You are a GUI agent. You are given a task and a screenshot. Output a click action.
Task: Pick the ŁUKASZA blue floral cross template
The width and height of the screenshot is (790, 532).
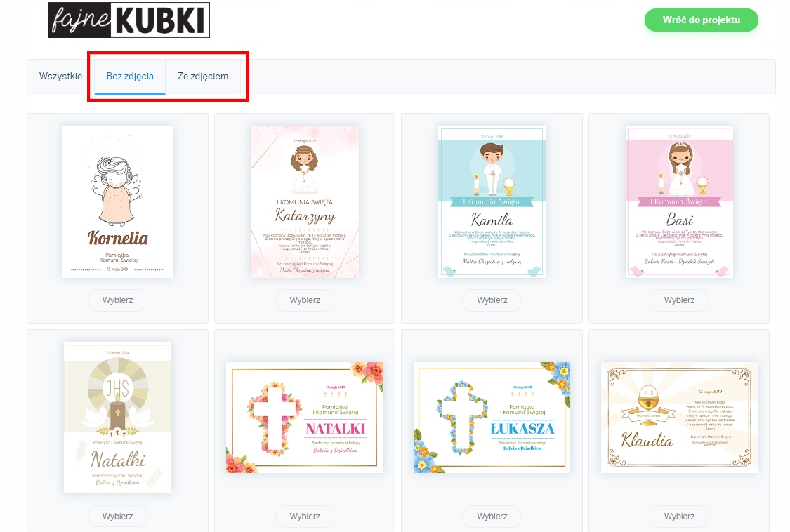point(492,418)
